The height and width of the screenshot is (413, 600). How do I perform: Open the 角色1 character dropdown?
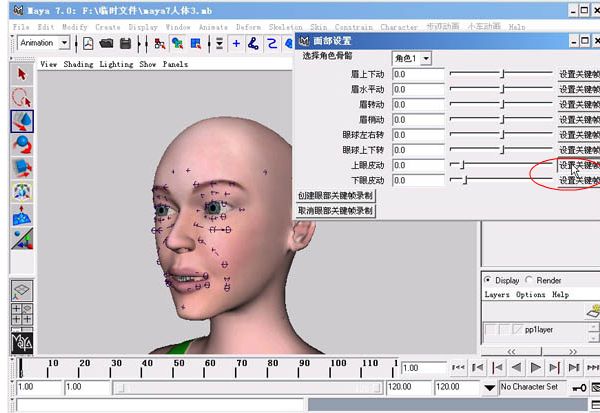[x=426, y=59]
